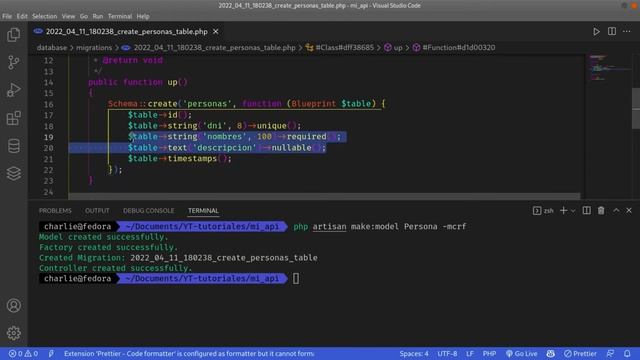The image size is (640, 360).
Task: Split the editor to the right
Action: tap(611, 31)
